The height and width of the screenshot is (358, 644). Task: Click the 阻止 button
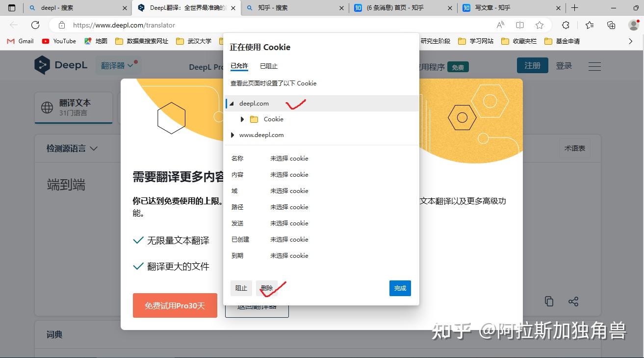[x=241, y=288]
